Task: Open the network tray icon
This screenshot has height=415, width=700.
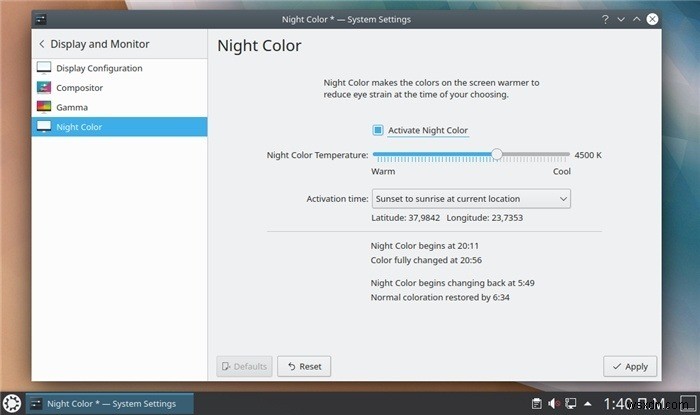Action: coord(571,403)
